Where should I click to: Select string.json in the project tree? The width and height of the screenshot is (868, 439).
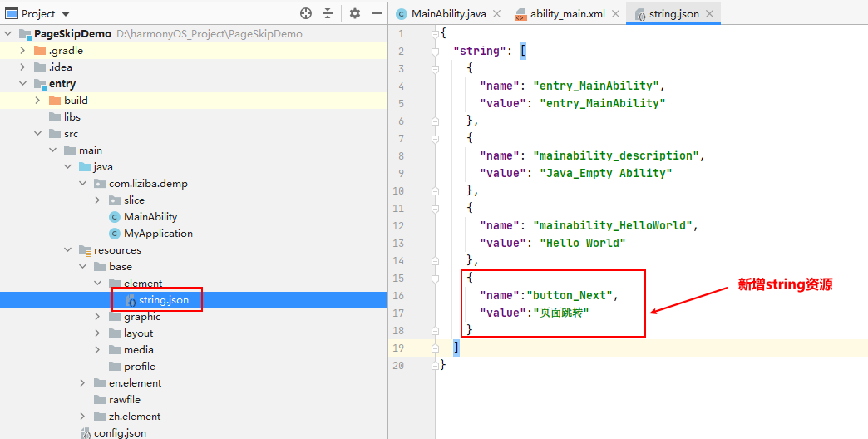[164, 300]
